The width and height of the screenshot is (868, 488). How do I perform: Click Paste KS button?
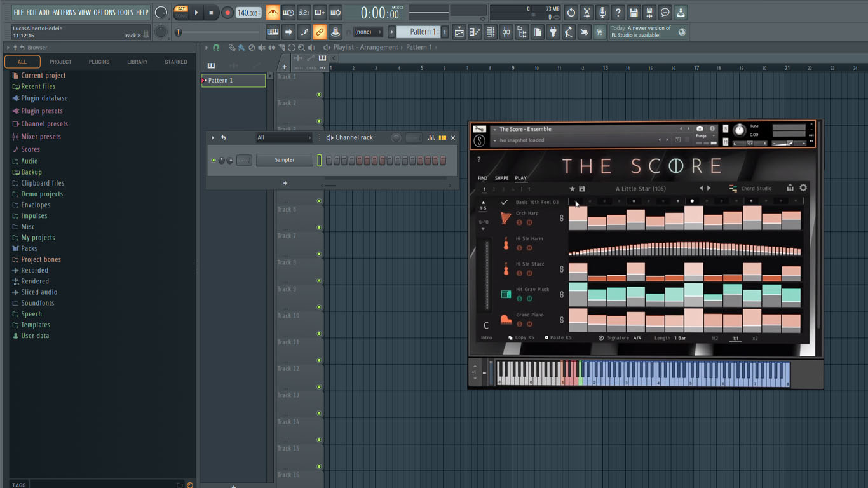[558, 338]
